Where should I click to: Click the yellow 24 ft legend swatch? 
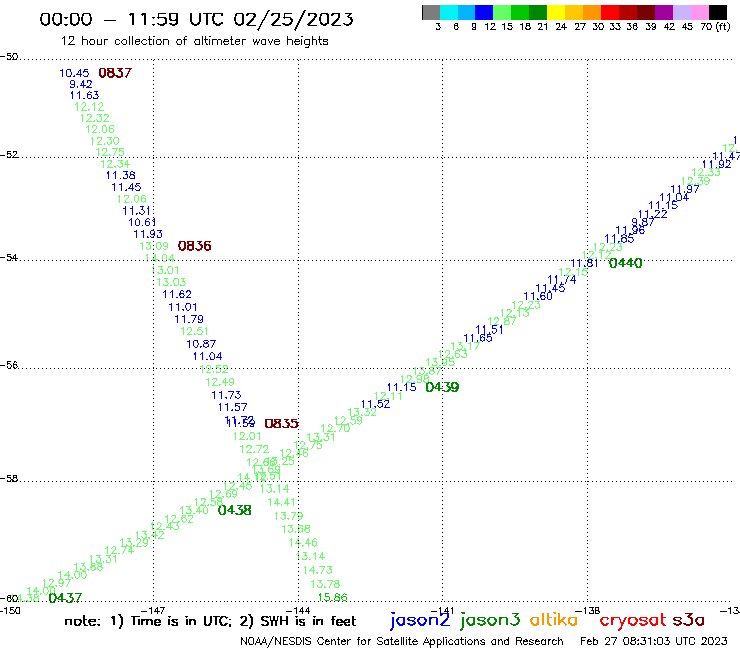coord(556,12)
